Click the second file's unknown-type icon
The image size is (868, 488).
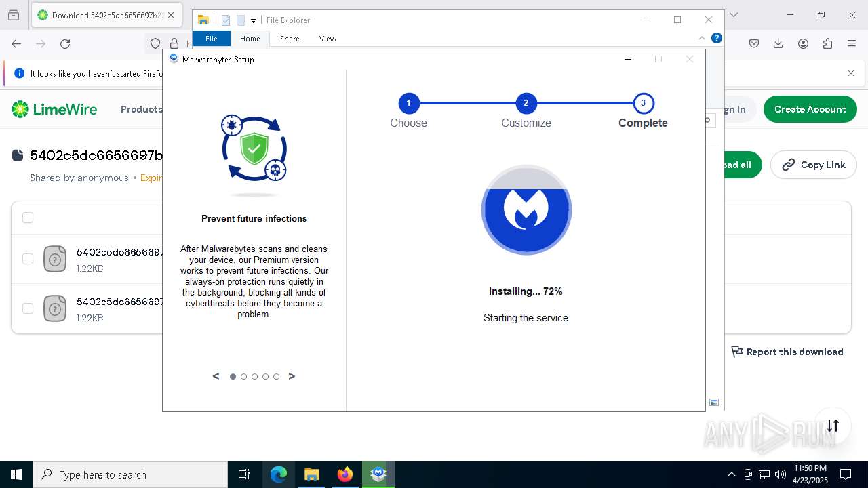pyautogui.click(x=55, y=308)
